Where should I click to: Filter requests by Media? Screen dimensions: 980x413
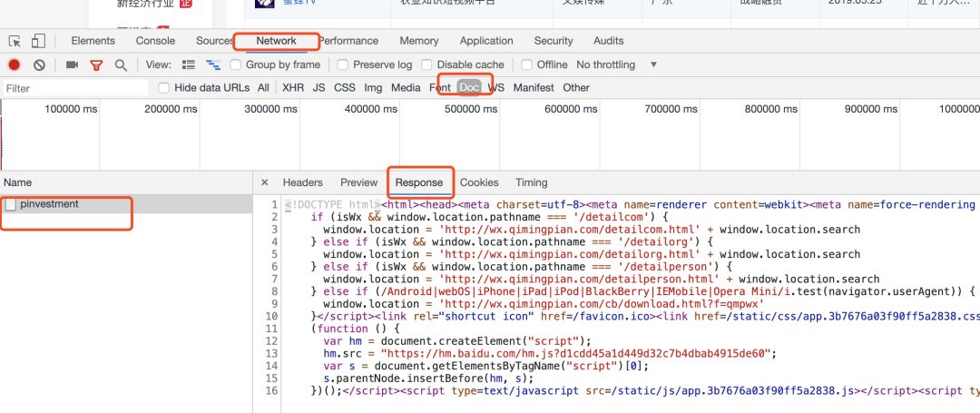[406, 87]
